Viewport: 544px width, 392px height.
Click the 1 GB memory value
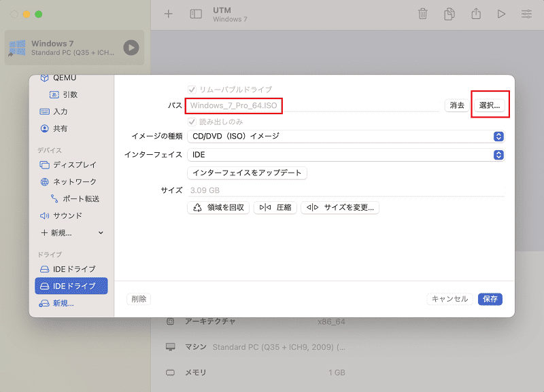pyautogui.click(x=337, y=372)
